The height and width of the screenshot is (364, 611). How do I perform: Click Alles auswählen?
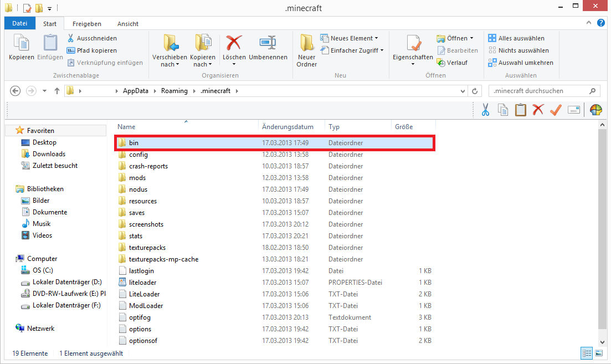point(516,38)
